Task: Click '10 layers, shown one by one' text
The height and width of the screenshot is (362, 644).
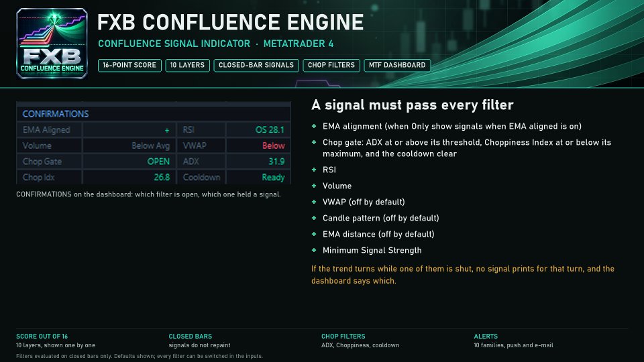Action: pyautogui.click(x=56, y=345)
